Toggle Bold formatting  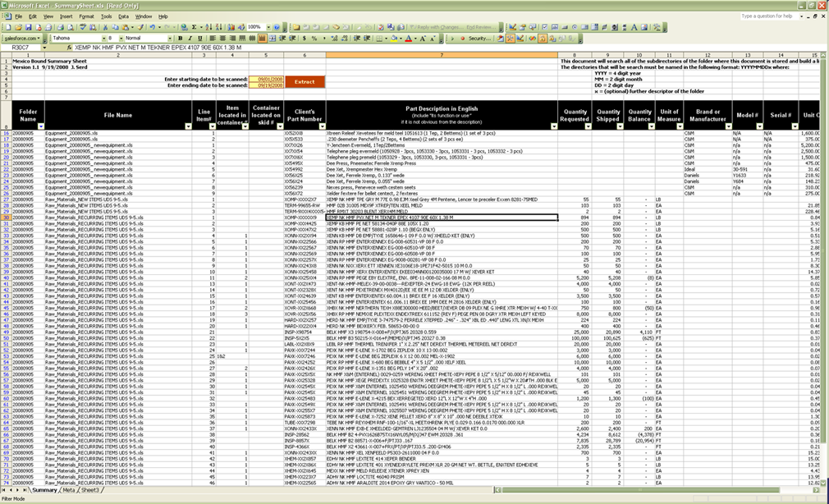coord(181,38)
